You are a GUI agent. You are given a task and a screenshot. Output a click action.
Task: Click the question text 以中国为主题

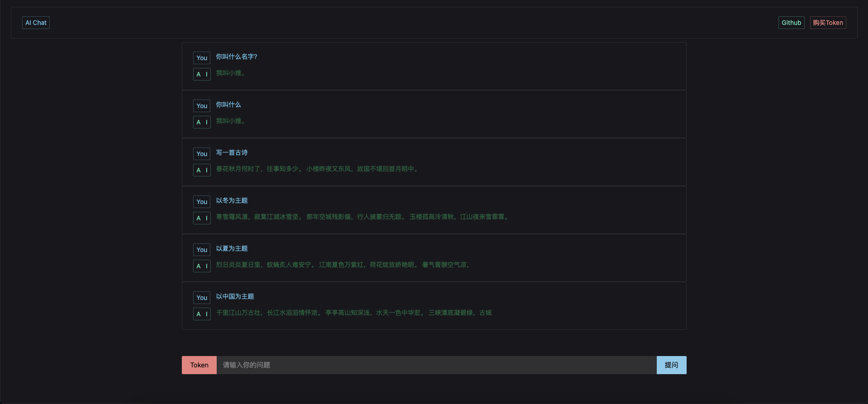click(x=235, y=296)
